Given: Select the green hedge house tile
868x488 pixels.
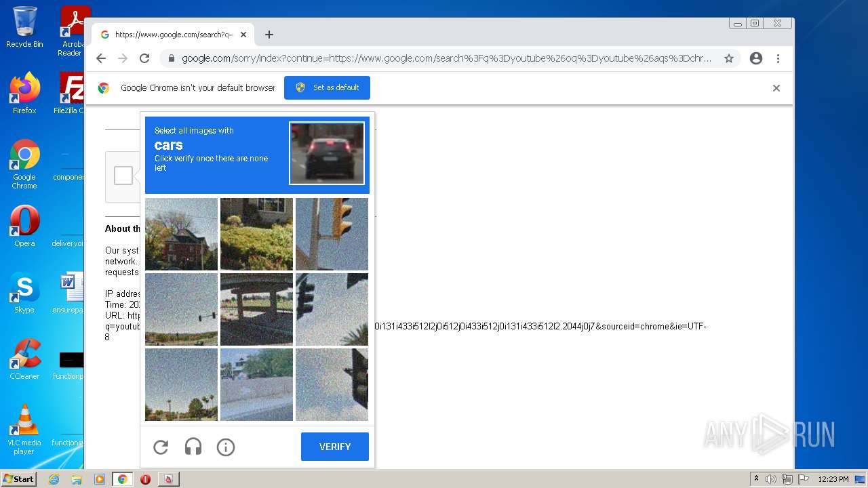Looking at the screenshot, I should tap(256, 234).
